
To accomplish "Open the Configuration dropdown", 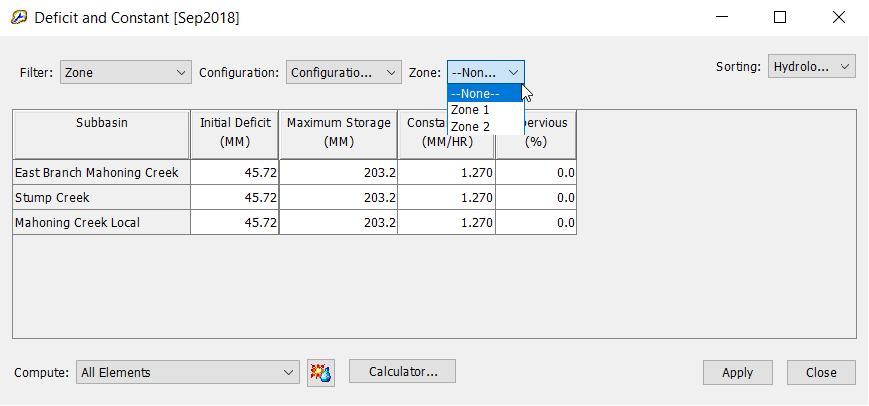I will 344,73.
